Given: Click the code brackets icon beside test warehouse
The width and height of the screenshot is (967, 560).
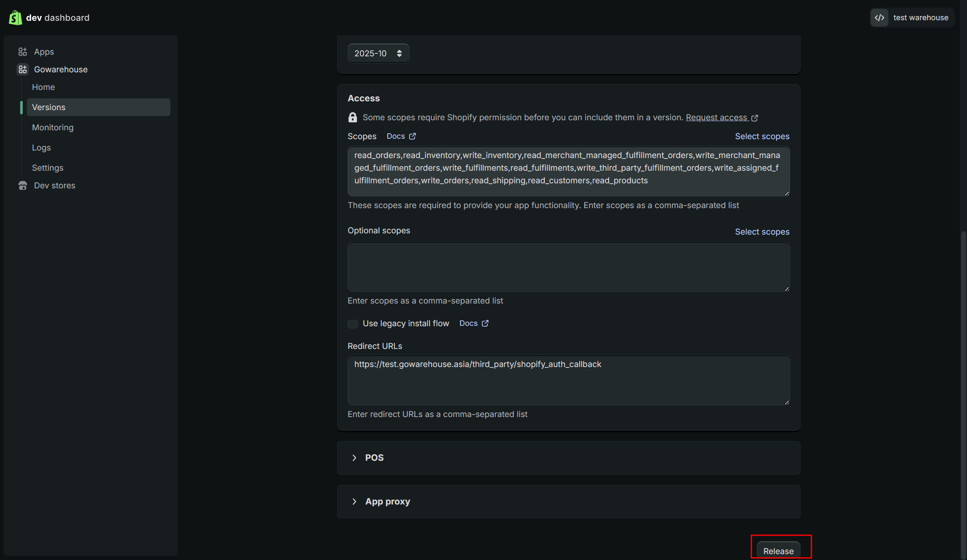Looking at the screenshot, I should pos(880,18).
